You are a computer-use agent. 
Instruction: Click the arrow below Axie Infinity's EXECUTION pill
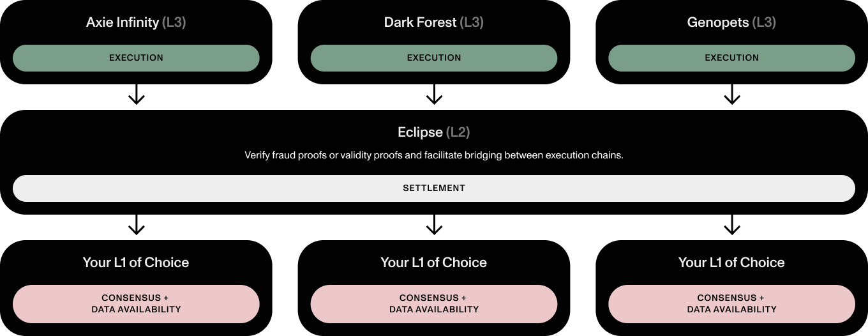pyautogui.click(x=136, y=95)
